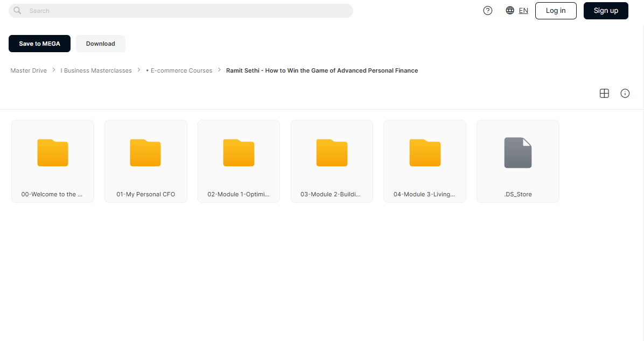Open the 00-Welcome folder icon
Viewport: 644px width, 341px height.
(53, 153)
